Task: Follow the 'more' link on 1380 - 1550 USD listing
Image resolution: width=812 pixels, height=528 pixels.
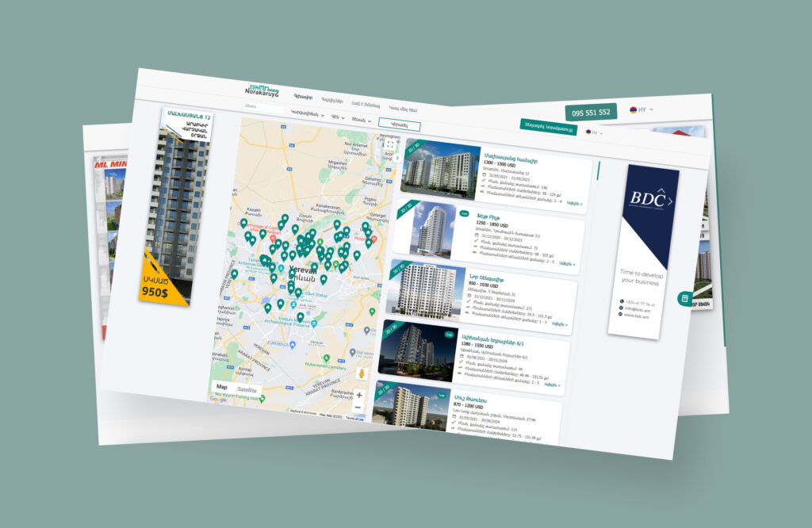Action: pyautogui.click(x=553, y=385)
